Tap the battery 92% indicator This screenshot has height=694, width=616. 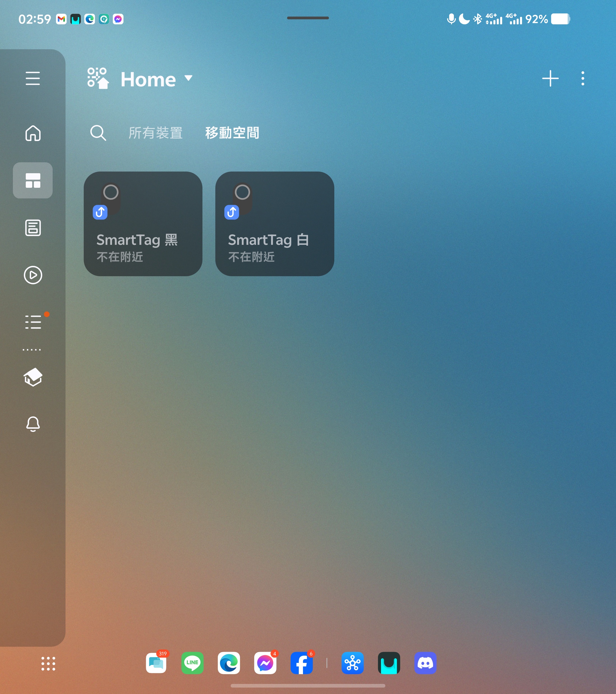coord(547,19)
